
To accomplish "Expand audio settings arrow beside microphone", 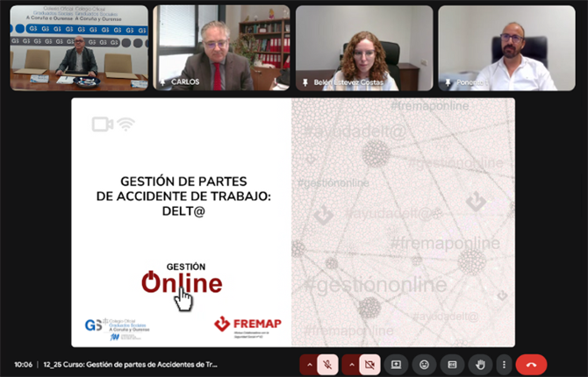I will click(x=309, y=364).
